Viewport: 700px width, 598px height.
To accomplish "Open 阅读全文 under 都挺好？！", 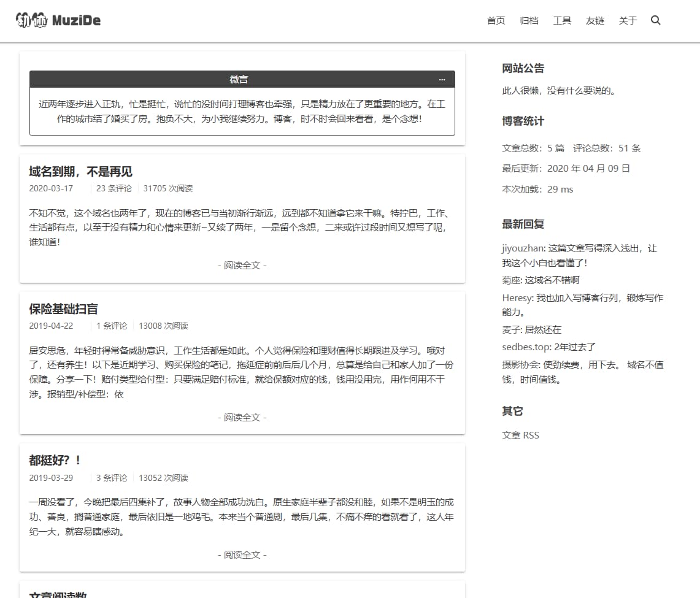I will (x=242, y=554).
